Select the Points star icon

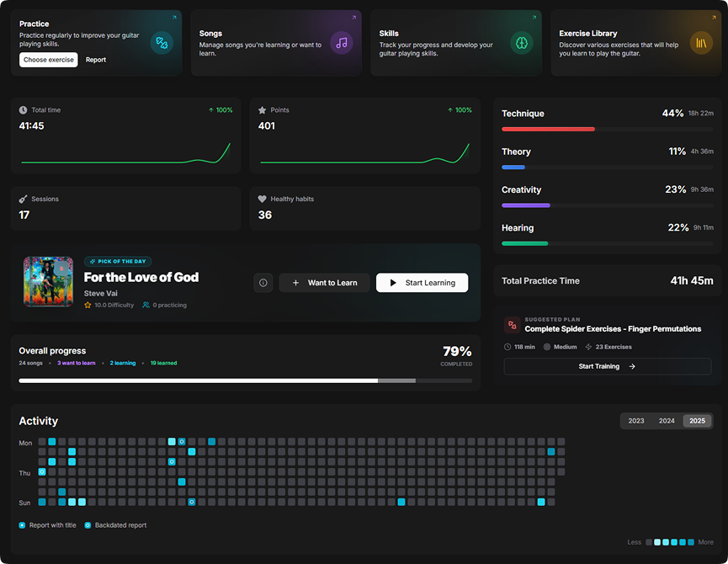tap(262, 109)
